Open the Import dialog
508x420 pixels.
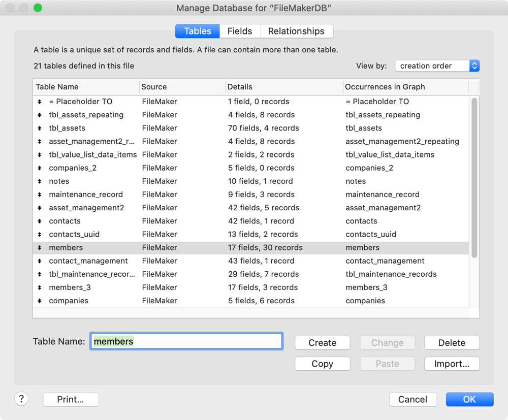point(452,364)
